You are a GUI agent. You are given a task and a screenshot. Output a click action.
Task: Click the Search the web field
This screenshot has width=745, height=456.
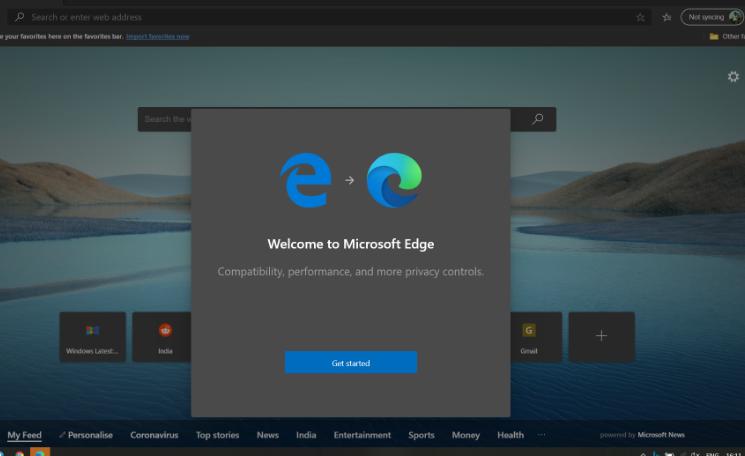point(347,119)
